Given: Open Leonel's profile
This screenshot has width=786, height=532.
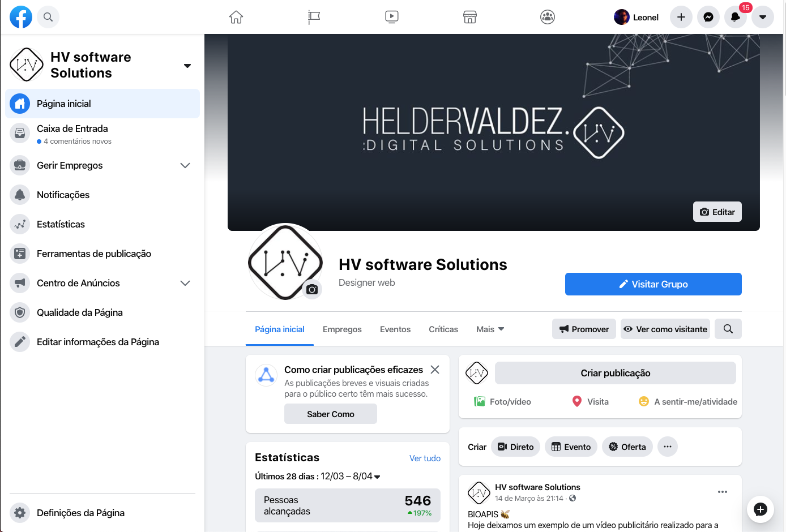Looking at the screenshot, I should tap(637, 17).
